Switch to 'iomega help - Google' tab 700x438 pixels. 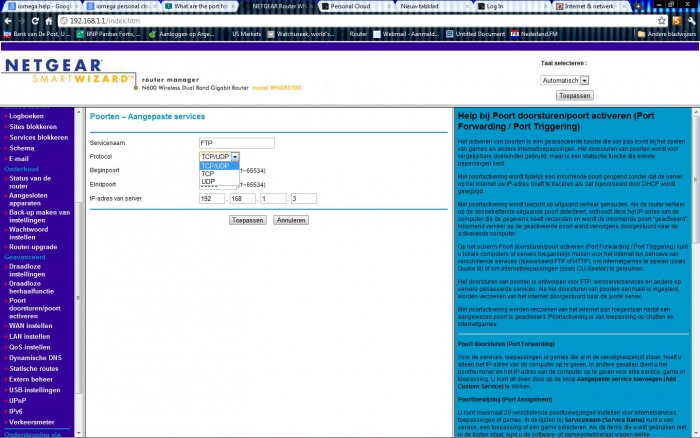pos(41,6)
